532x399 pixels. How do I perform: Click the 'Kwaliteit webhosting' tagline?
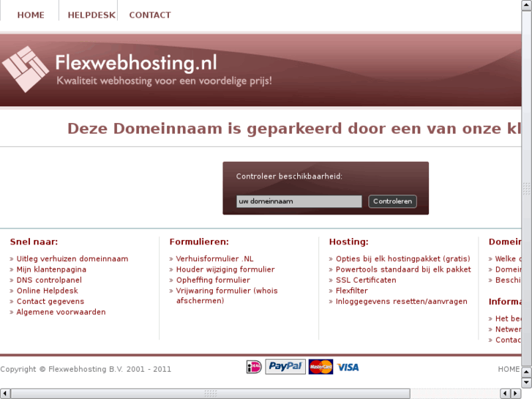coord(164,81)
